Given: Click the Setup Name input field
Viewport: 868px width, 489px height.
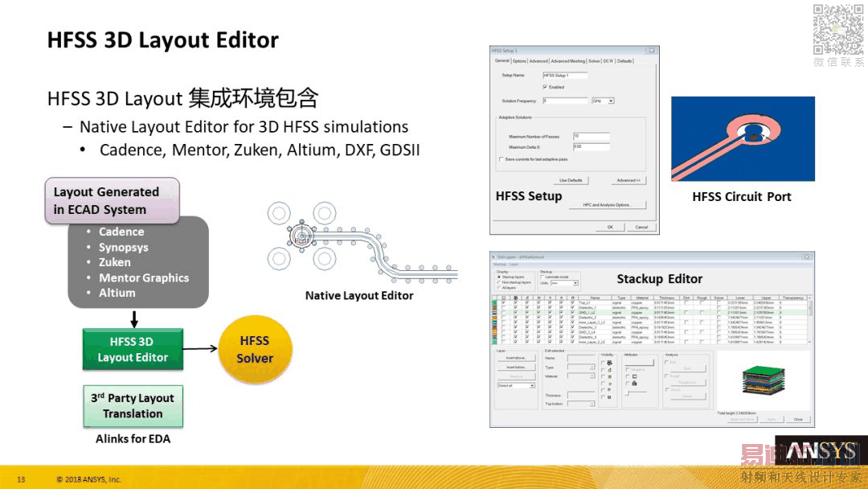Looking at the screenshot, I should point(565,76).
